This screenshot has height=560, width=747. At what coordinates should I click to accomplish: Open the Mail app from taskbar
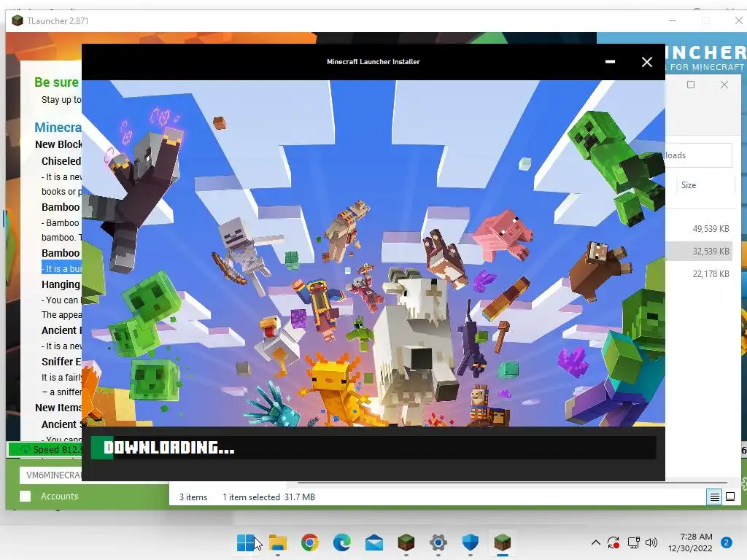tap(374, 542)
